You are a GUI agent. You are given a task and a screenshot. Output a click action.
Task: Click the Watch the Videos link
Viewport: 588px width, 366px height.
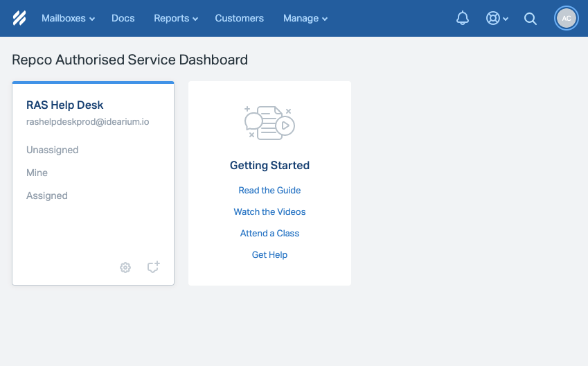pos(269,211)
